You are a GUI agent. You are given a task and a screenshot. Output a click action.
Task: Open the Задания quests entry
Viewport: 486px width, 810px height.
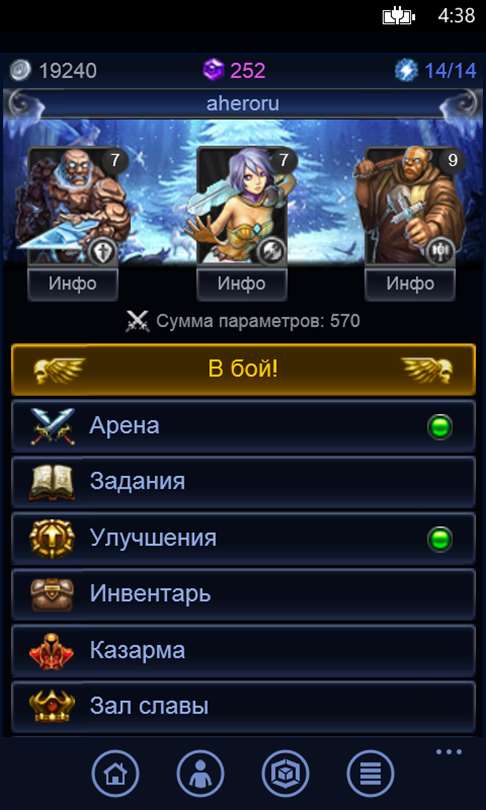click(x=243, y=482)
